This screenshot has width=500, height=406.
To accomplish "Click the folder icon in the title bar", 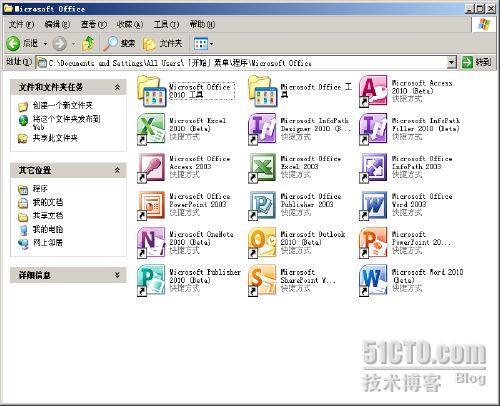I will pos(8,8).
